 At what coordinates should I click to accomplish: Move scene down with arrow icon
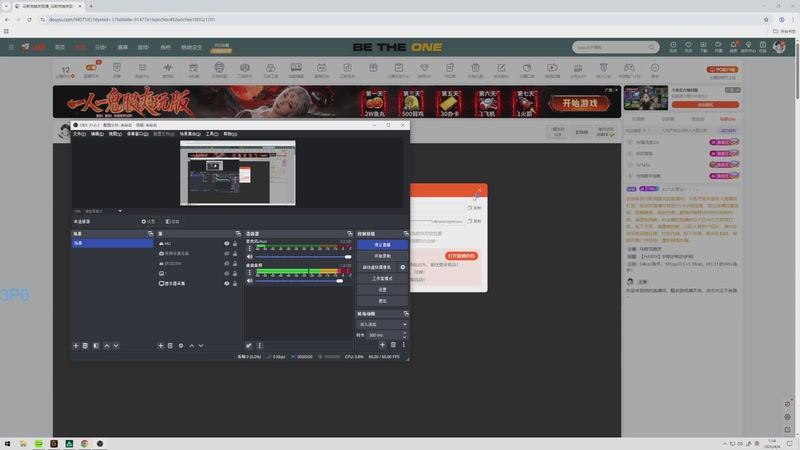point(116,346)
